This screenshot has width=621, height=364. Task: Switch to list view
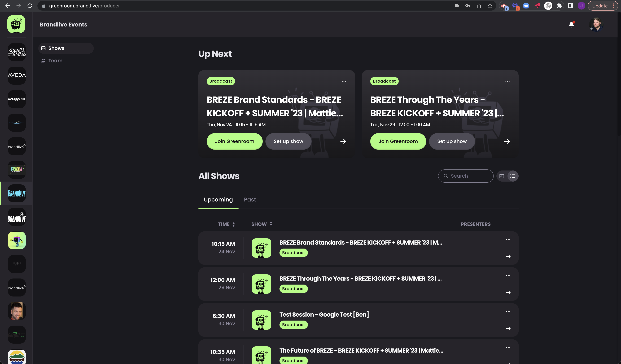click(513, 176)
